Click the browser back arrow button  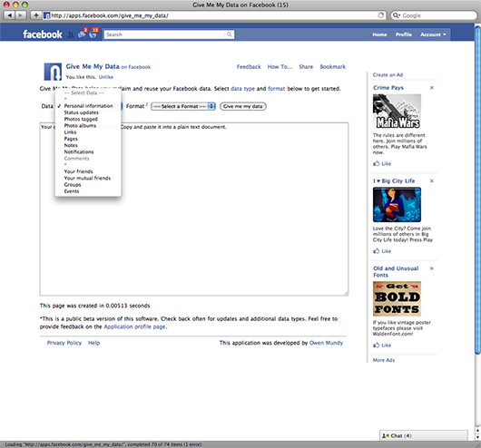click(x=9, y=15)
